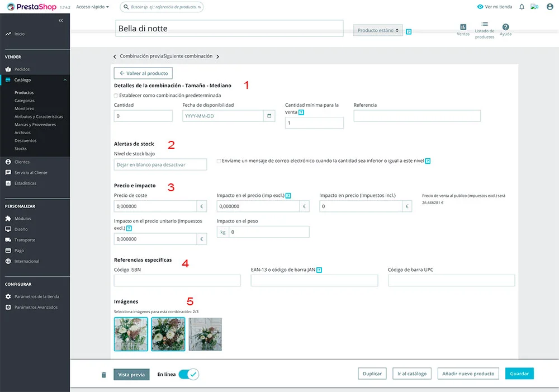Click the trash delete icon
The height and width of the screenshot is (392, 559).
click(x=104, y=375)
